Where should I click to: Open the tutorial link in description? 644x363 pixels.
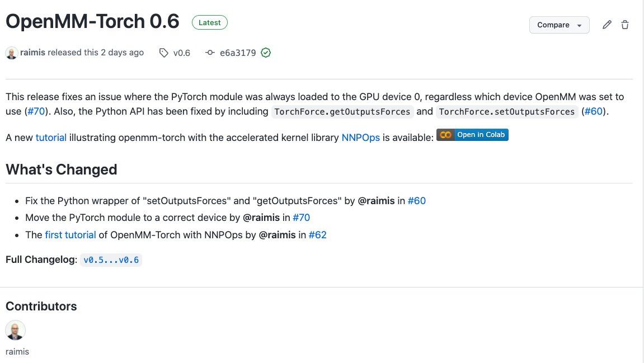[51, 138]
